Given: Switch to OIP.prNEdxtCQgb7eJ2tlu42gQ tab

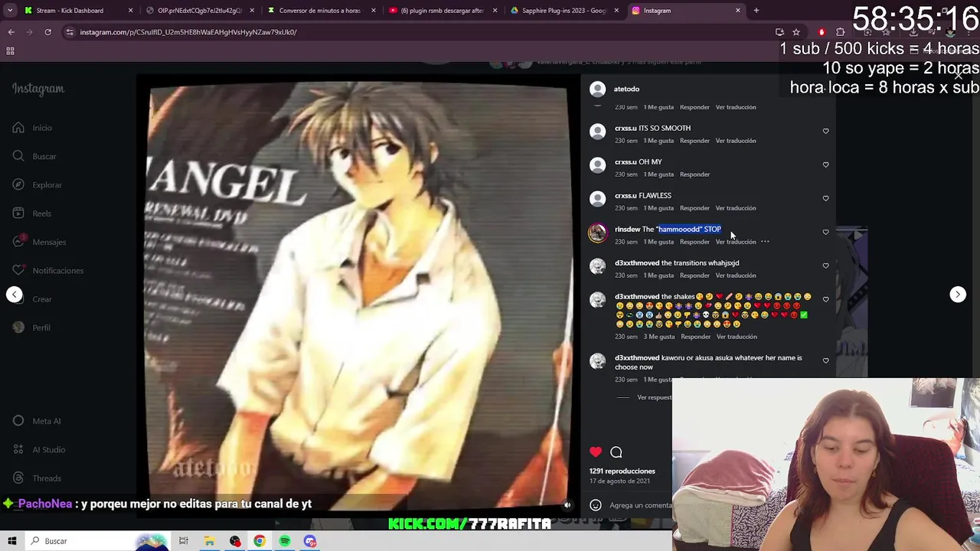Looking at the screenshot, I should [x=199, y=11].
